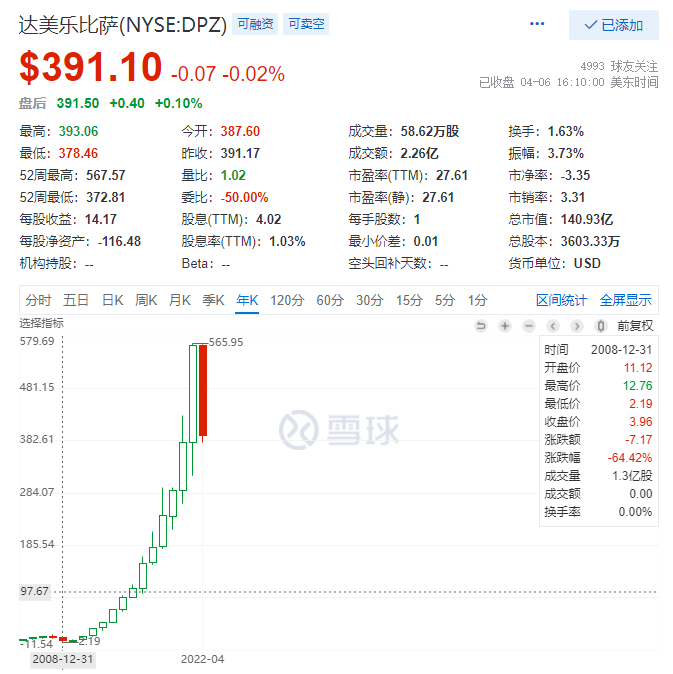This screenshot has width=673, height=674.
Task: Click the 可卖空 tag
Action: (306, 24)
